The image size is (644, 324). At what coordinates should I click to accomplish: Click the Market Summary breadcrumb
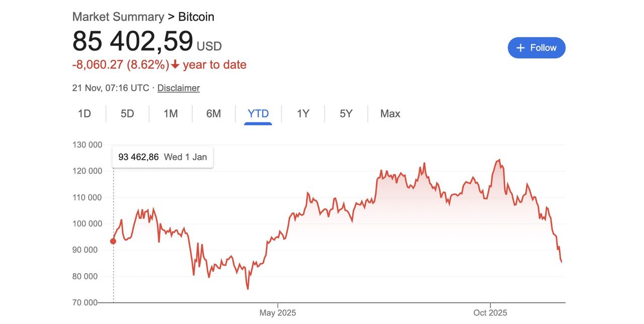tap(118, 17)
